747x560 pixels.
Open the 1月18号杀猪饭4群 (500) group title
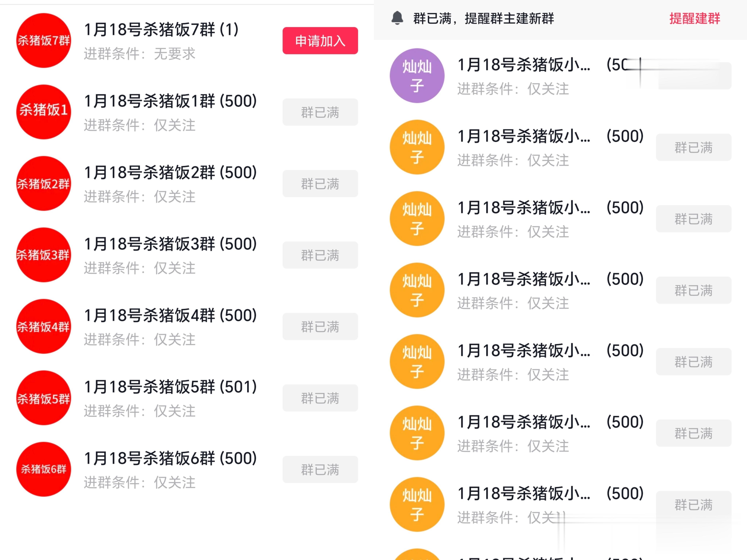pyautogui.click(x=170, y=316)
